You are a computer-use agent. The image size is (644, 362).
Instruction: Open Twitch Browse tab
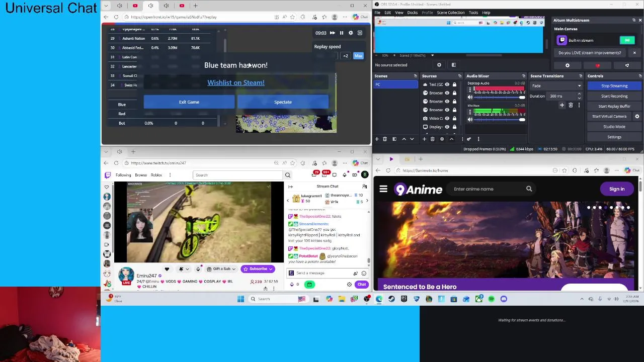click(x=141, y=175)
